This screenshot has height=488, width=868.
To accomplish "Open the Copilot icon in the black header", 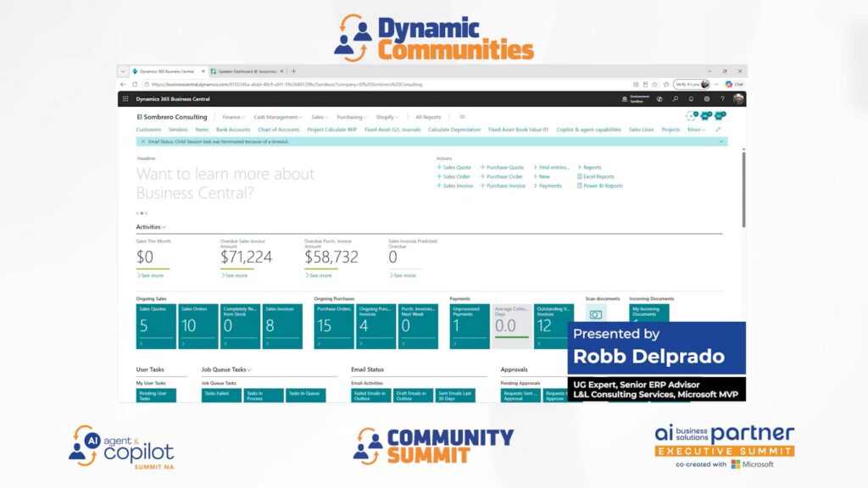I will click(659, 99).
